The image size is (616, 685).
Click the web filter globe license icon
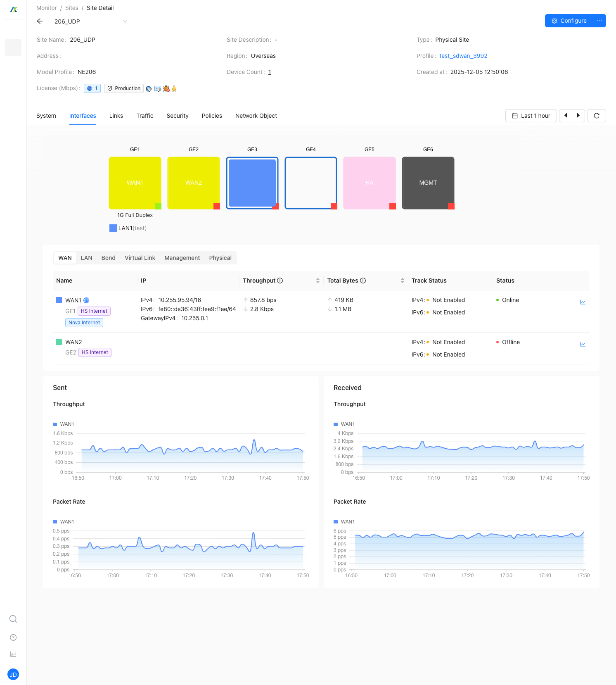149,88
